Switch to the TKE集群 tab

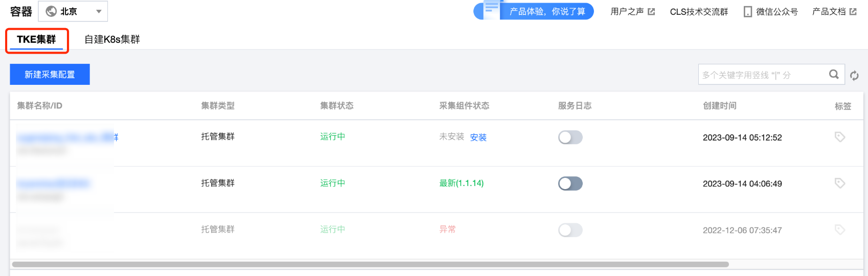pyautogui.click(x=36, y=39)
